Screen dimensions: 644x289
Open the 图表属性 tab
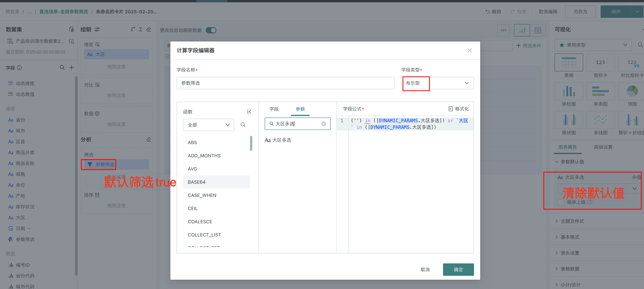pos(568,147)
